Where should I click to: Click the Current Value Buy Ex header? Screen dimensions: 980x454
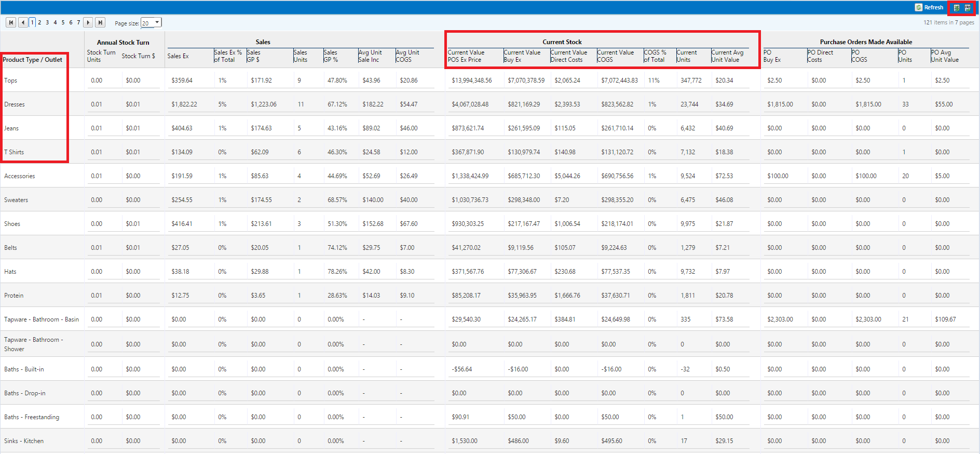pos(522,56)
